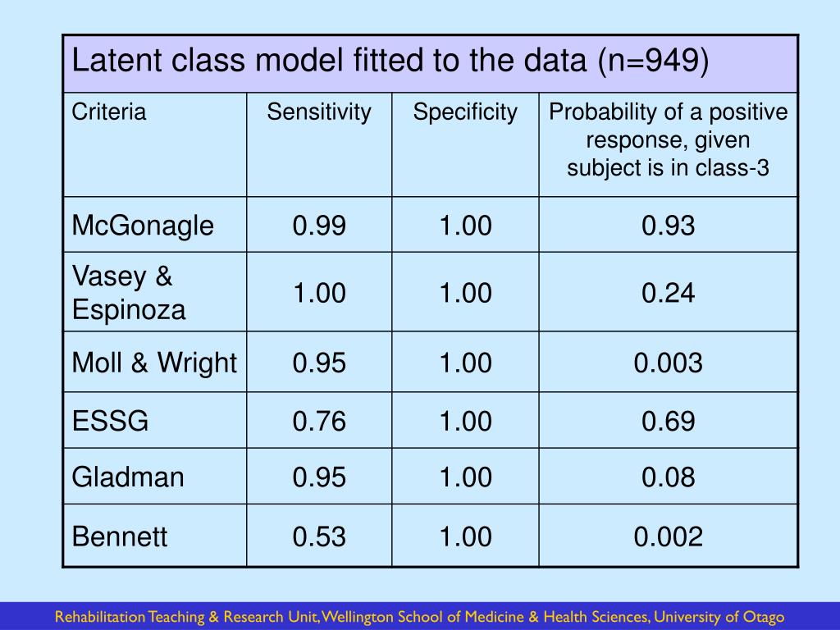Click ESSG sensitivity value 0.76
This screenshot has width=840, height=630.
pyautogui.click(x=319, y=421)
